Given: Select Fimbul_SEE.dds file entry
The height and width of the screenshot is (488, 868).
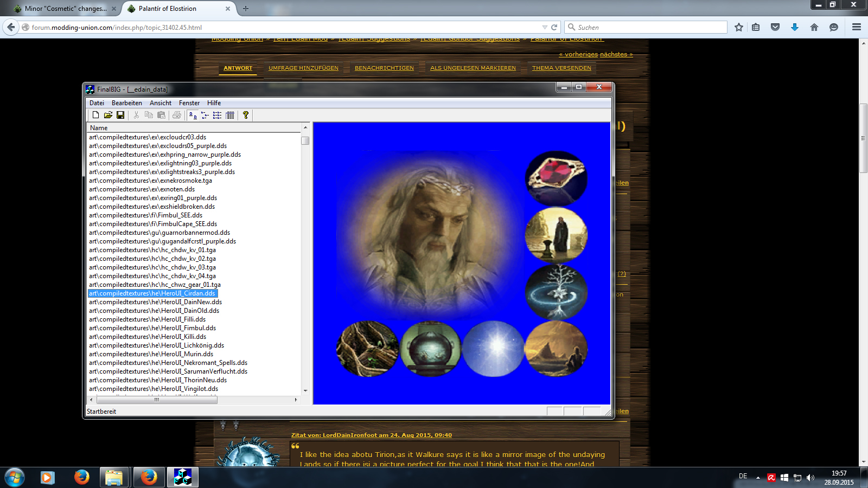Looking at the screenshot, I should 145,215.
